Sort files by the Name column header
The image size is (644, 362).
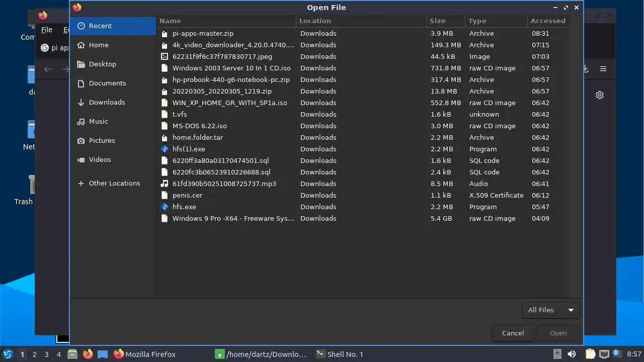(226, 21)
